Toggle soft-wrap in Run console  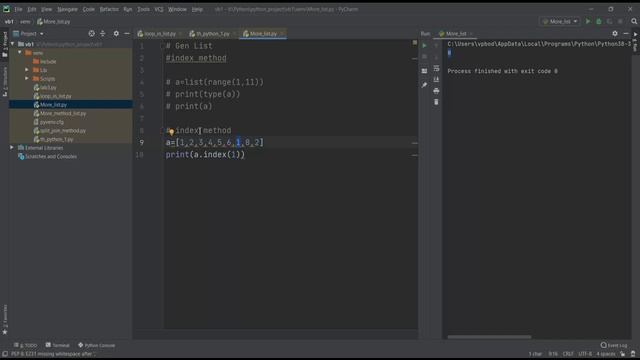click(x=436, y=68)
